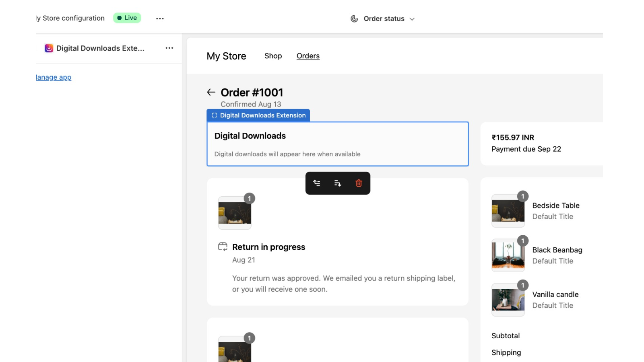Viewport: 644px width, 362px height.
Task: Expand the Order status page dropdown
Action: click(x=412, y=19)
